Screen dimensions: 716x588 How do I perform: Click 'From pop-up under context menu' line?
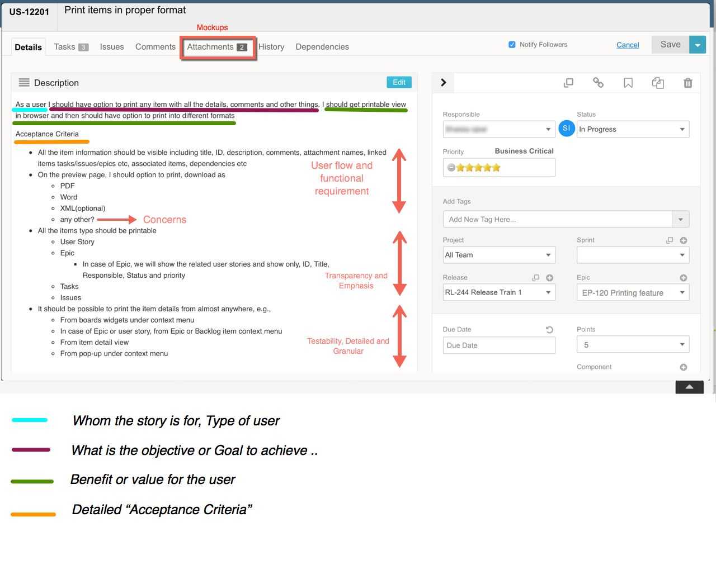pos(114,354)
